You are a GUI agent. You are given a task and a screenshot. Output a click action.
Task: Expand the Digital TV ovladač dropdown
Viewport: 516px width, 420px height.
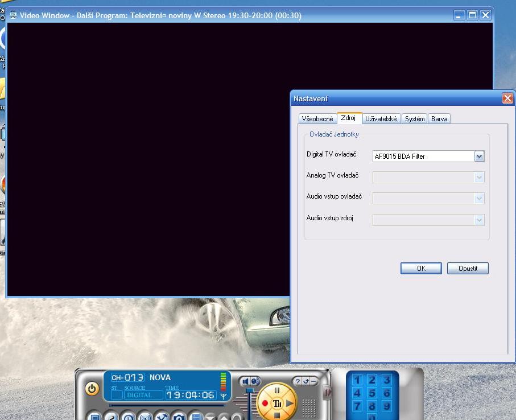coord(479,157)
